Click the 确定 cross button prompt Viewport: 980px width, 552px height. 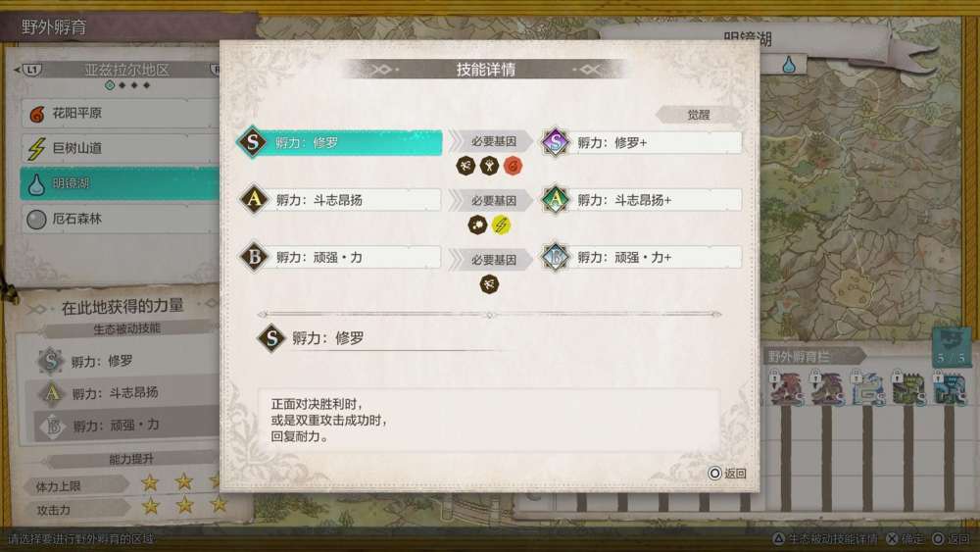coord(905,538)
